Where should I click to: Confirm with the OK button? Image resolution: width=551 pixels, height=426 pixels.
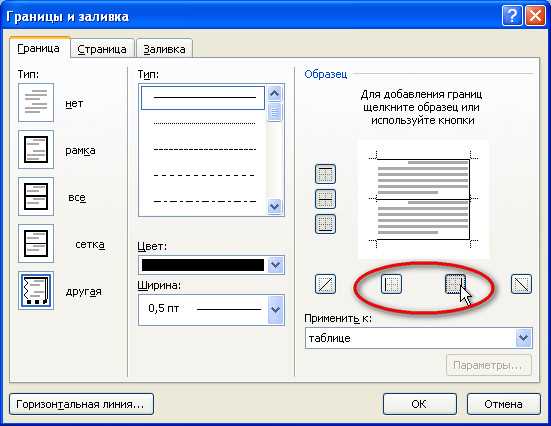coord(420,404)
